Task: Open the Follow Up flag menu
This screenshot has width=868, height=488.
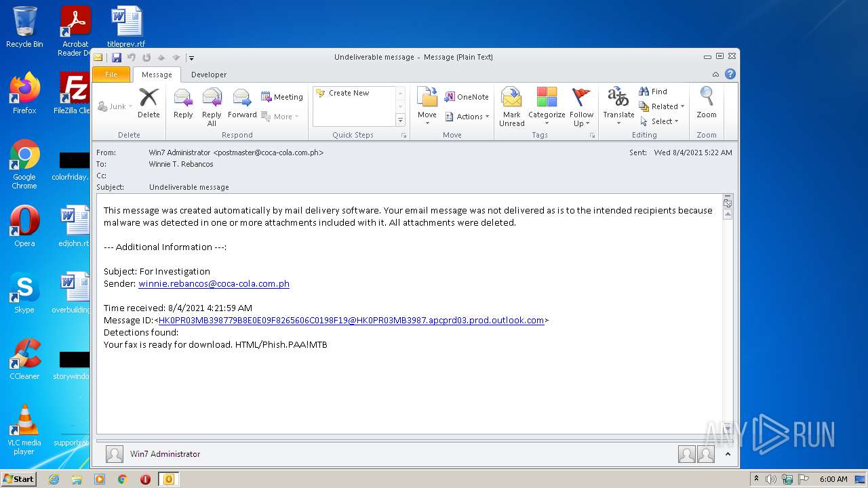Action: (x=581, y=107)
